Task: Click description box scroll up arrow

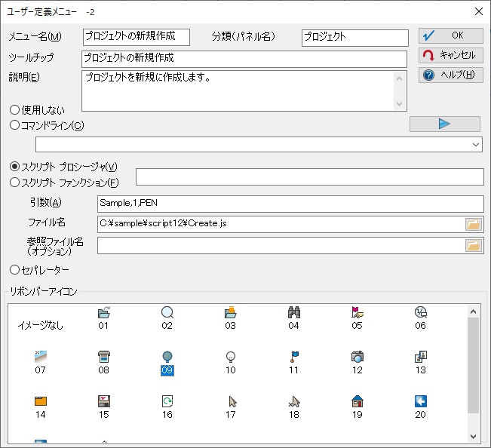Action: [x=399, y=79]
